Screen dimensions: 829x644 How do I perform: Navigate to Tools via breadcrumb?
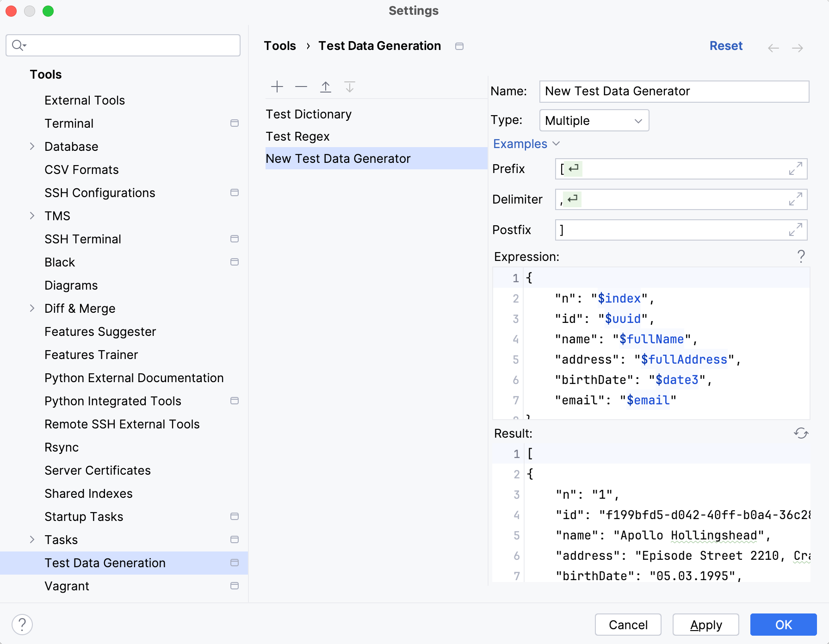click(279, 45)
